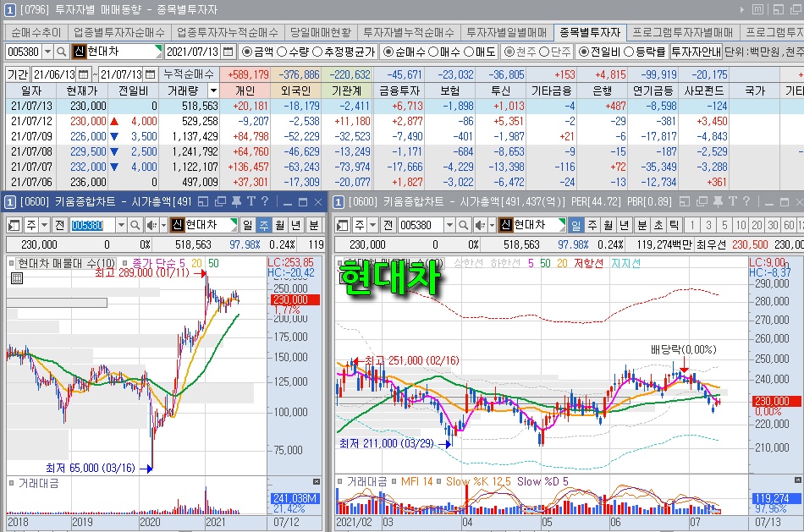Select 추정평균가 radio button

pos(317,52)
